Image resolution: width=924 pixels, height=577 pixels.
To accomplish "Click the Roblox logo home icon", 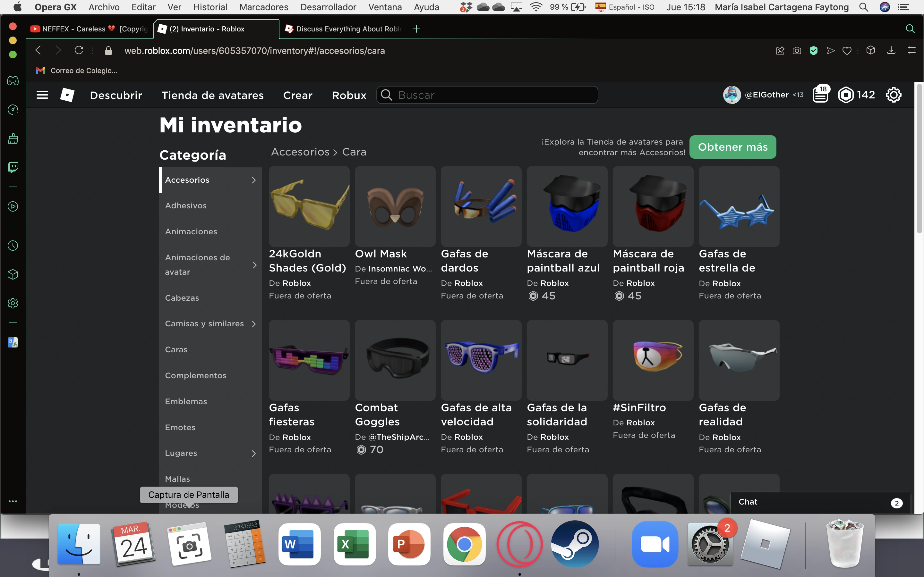I will (67, 95).
